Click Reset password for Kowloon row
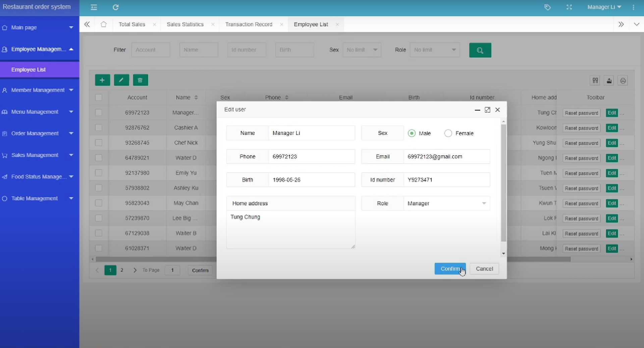The width and height of the screenshot is (644, 348). pos(581,128)
